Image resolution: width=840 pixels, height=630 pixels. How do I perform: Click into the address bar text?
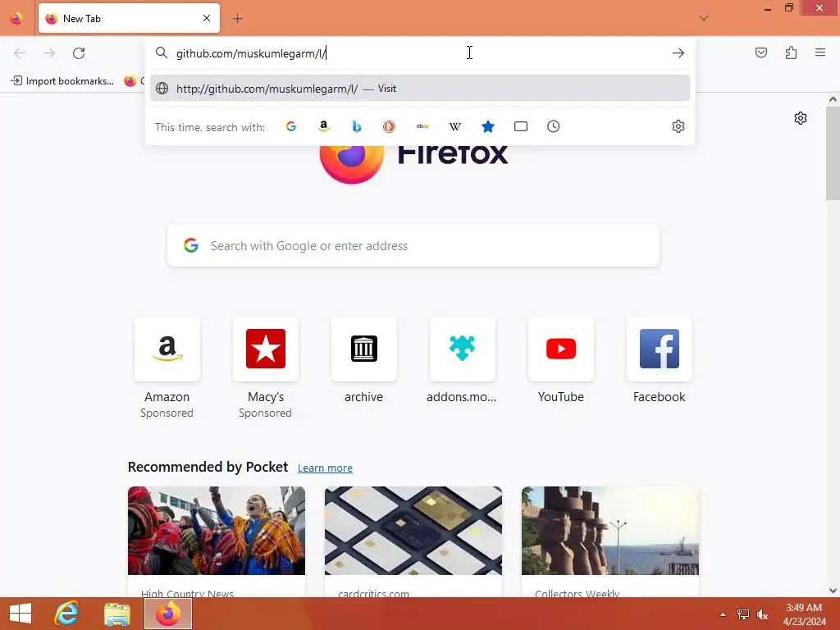(x=251, y=53)
